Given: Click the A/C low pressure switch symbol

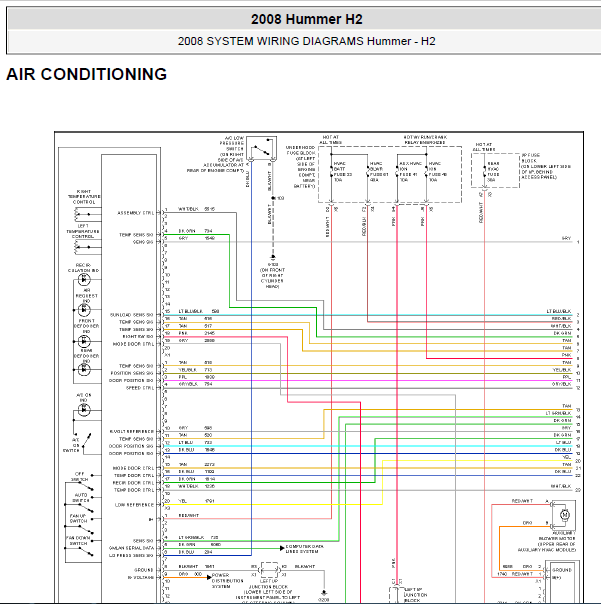Looking at the screenshot, I should [262, 149].
